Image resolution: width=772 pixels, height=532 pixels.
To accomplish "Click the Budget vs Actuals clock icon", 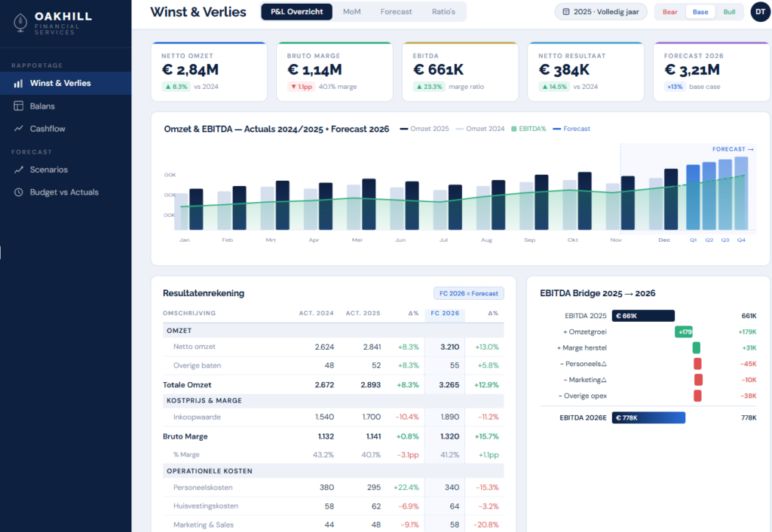I will (x=18, y=192).
